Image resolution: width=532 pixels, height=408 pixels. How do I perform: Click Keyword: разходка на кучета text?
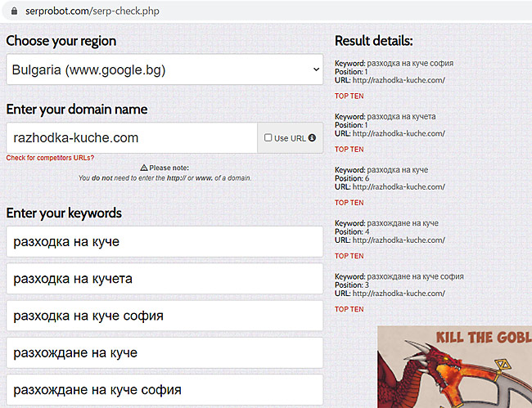(385, 117)
